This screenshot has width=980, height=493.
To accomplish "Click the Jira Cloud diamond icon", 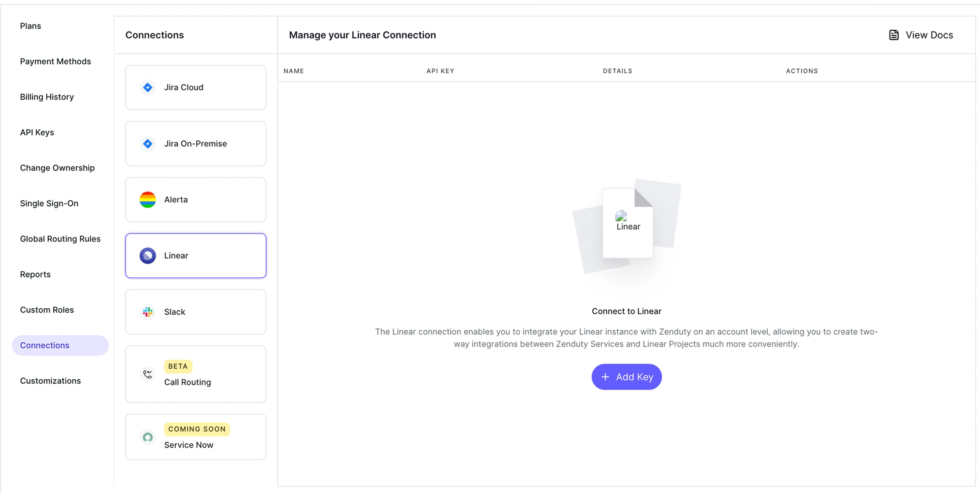I will coord(148,88).
